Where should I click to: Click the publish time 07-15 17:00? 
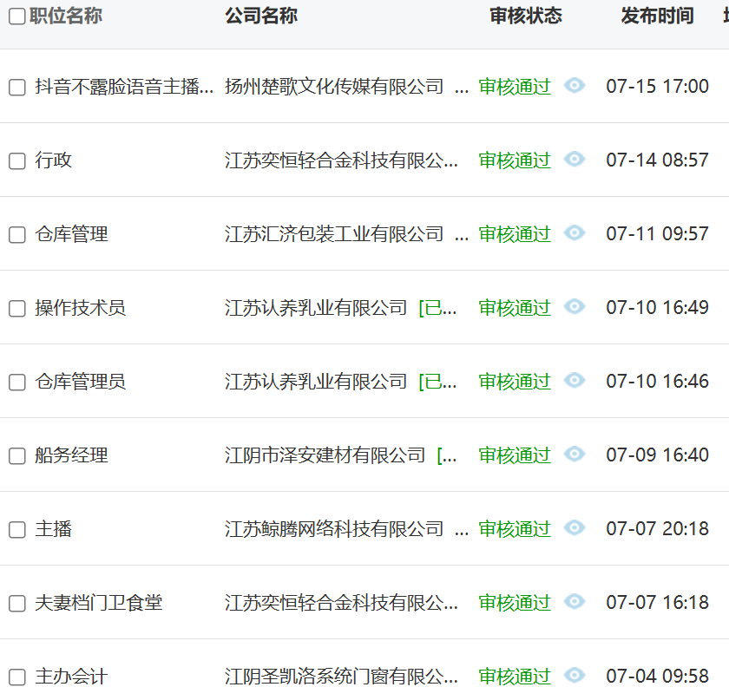click(658, 87)
